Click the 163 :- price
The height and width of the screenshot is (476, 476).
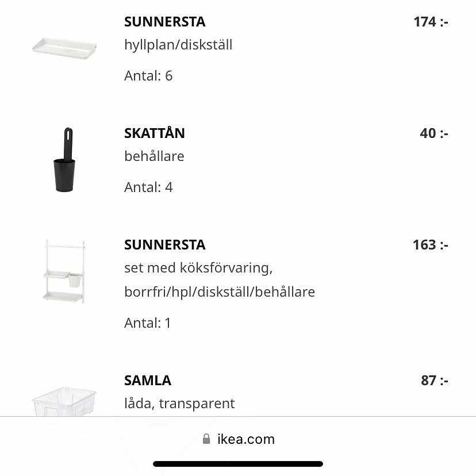point(430,245)
